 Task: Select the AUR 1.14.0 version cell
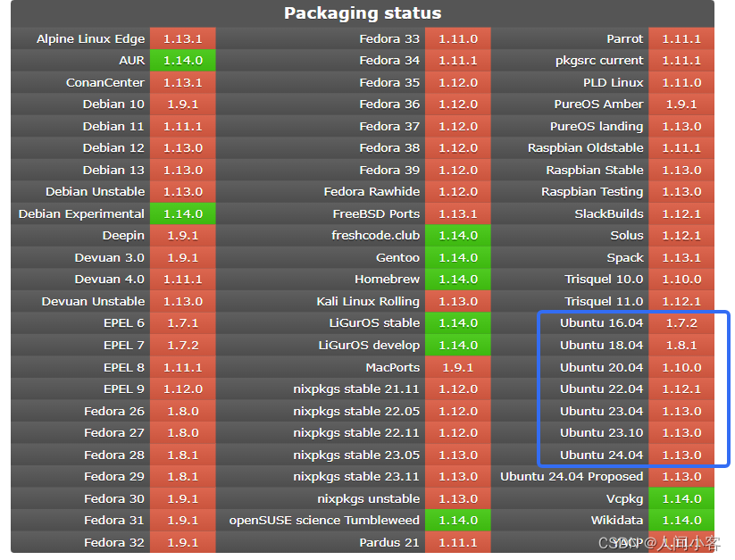pos(183,61)
